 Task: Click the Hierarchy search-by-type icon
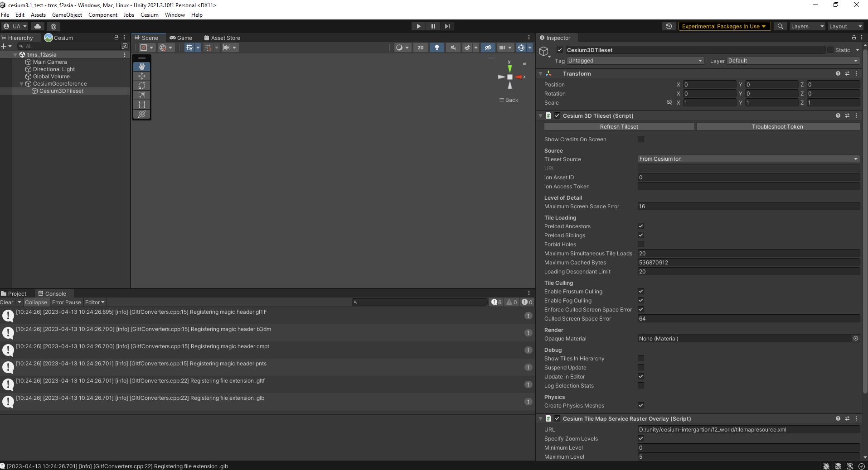(125, 46)
